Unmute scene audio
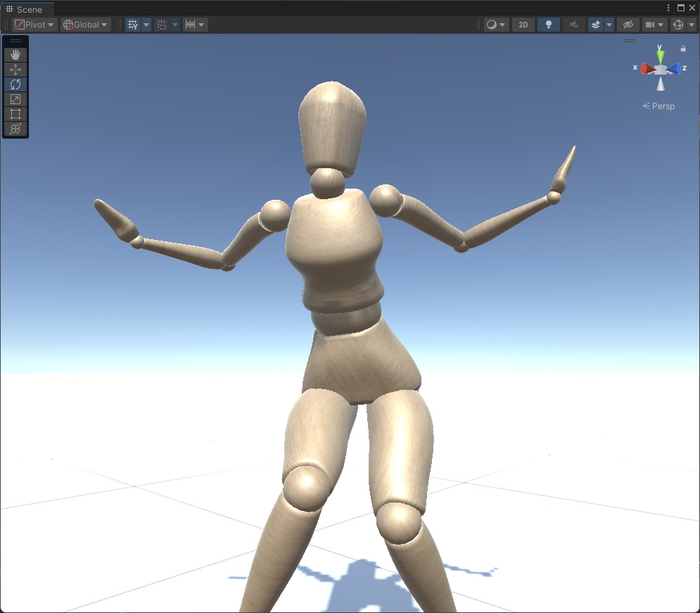This screenshot has height=613, width=700. click(573, 25)
